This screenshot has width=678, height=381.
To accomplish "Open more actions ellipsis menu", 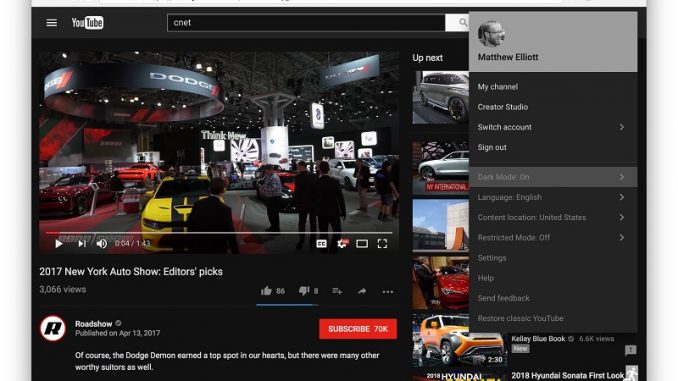I will click(388, 291).
